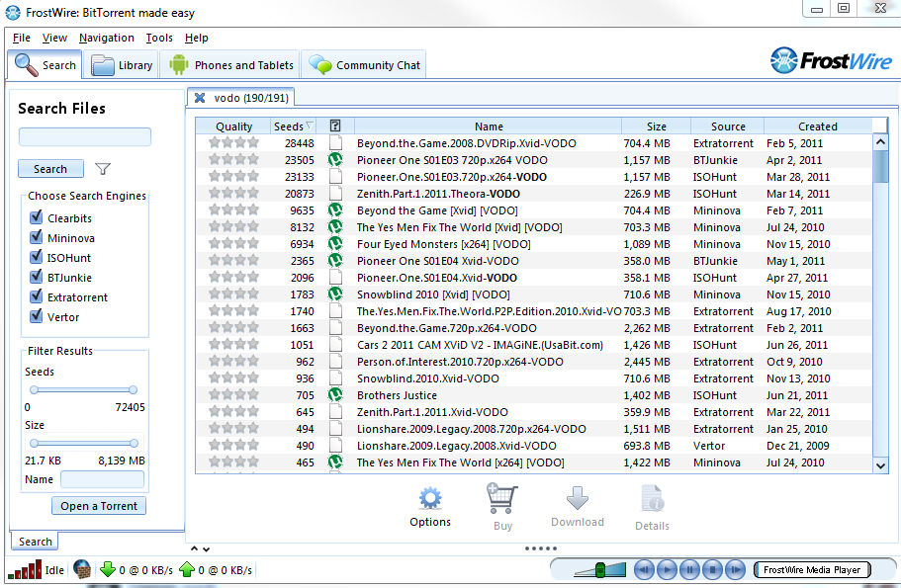Click the Name filter input field
The width and height of the screenshot is (901, 588).
(x=102, y=479)
